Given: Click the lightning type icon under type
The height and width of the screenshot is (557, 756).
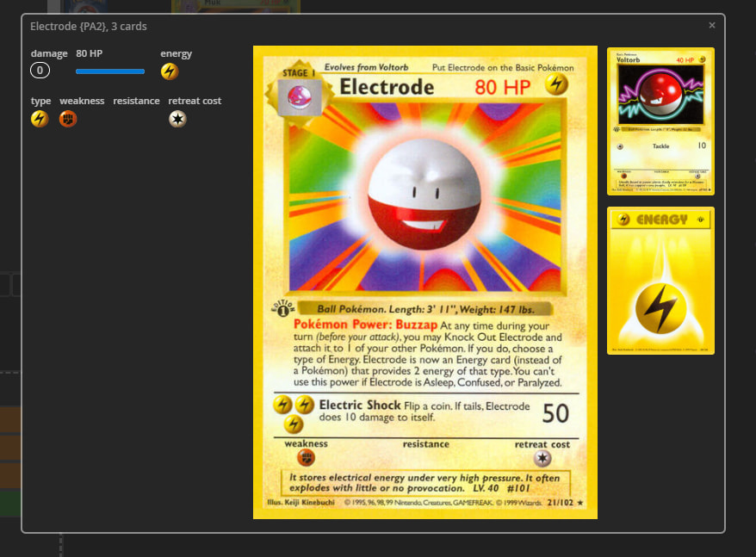Looking at the screenshot, I should pos(40,119).
